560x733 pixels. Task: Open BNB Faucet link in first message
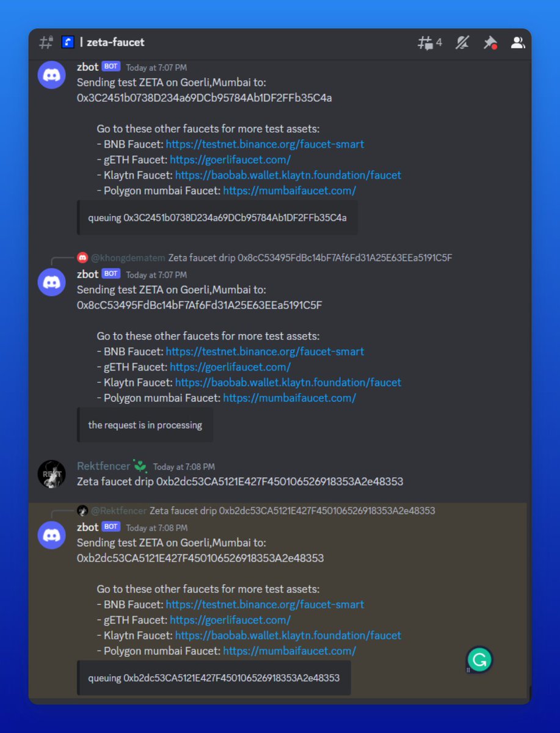click(x=265, y=144)
